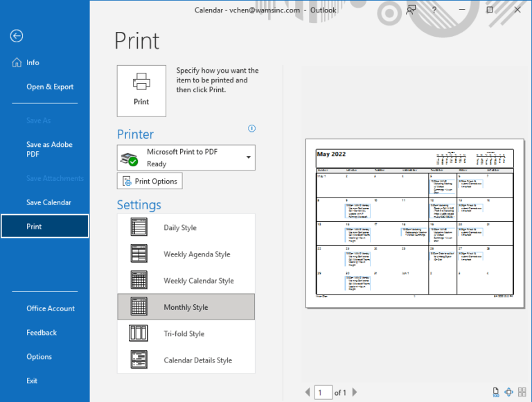Select Weekly Calendar Style layout

186,281
